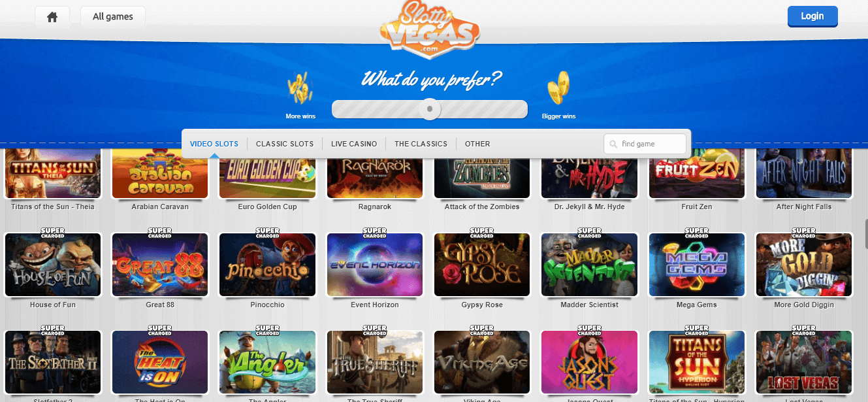Image resolution: width=868 pixels, height=402 pixels.
Task: Open the Other games tab
Action: 477,144
